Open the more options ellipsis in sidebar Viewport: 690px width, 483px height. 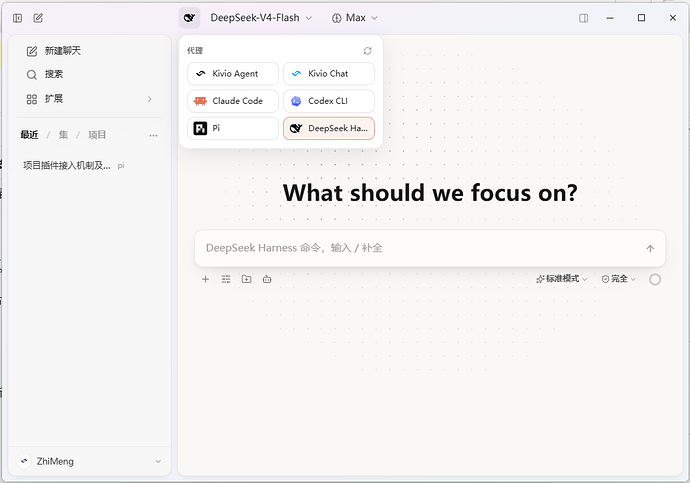(153, 135)
